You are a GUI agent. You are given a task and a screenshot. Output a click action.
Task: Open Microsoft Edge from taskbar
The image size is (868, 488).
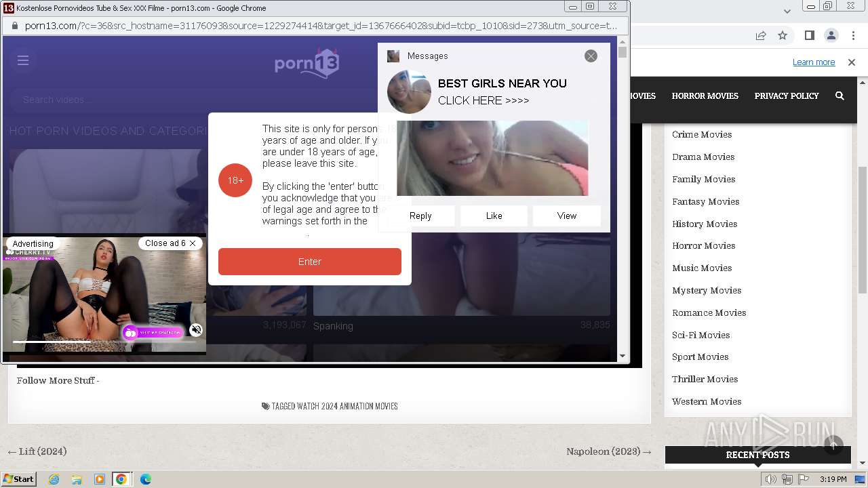[x=146, y=479]
